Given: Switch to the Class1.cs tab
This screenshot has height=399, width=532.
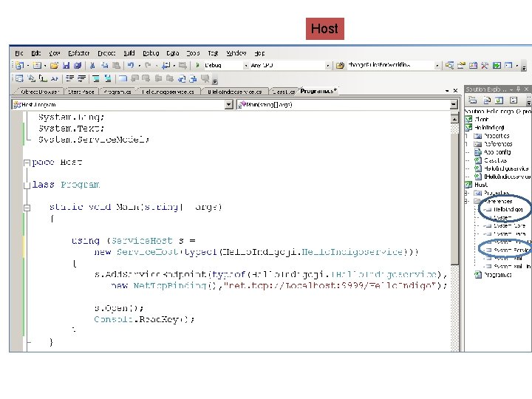Looking at the screenshot, I should coord(284,92).
